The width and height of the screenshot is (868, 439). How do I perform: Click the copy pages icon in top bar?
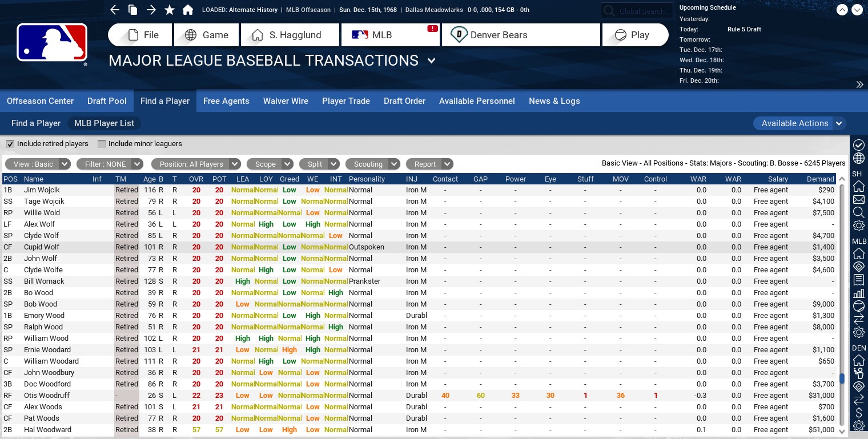point(132,10)
